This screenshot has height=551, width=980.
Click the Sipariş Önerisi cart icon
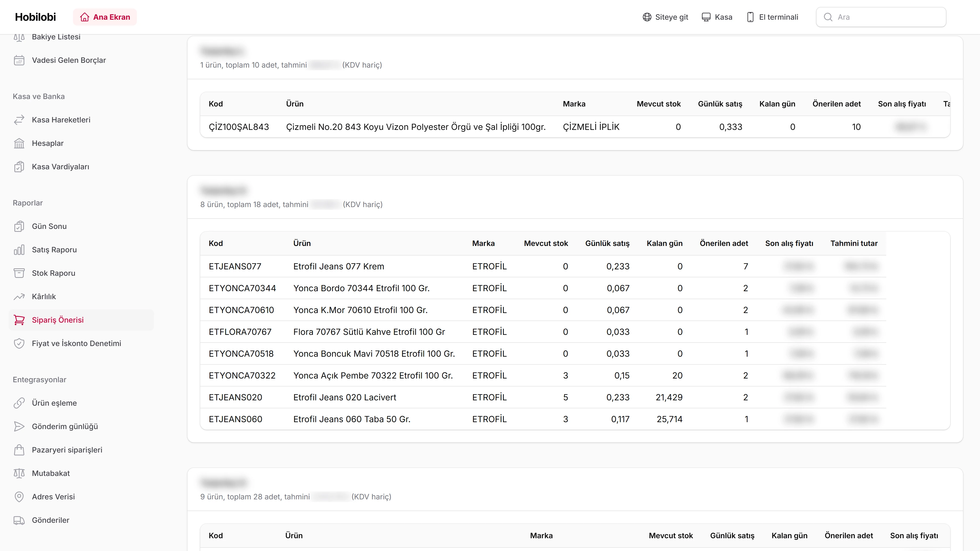pos(19,320)
